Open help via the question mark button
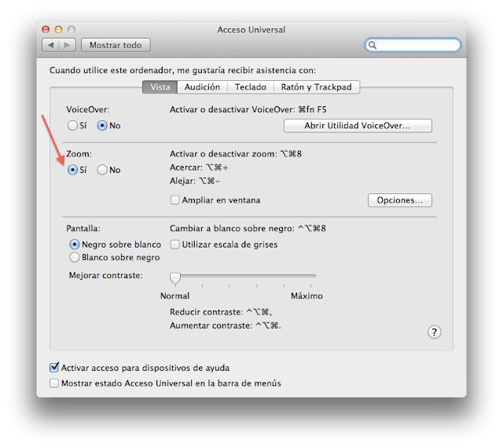 pyautogui.click(x=434, y=332)
